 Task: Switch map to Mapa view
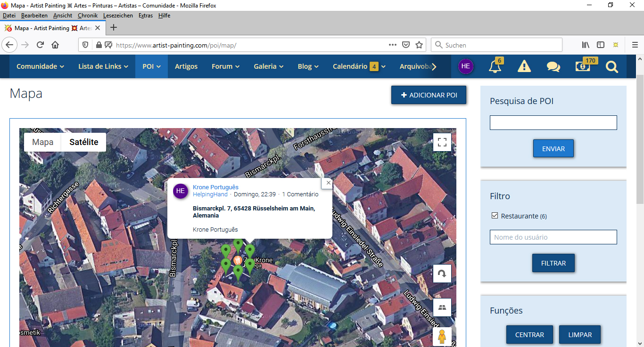42,142
